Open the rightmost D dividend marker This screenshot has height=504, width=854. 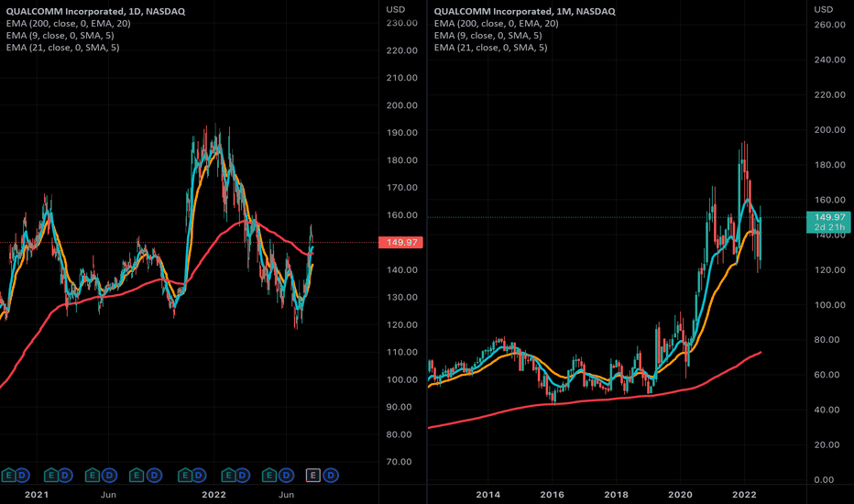(x=331, y=476)
